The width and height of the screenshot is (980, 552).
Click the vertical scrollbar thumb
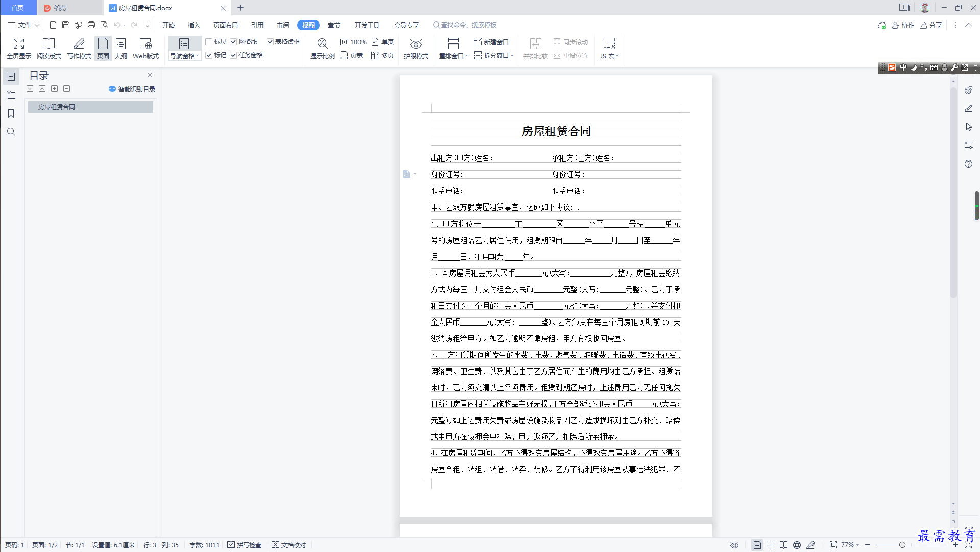click(953, 192)
